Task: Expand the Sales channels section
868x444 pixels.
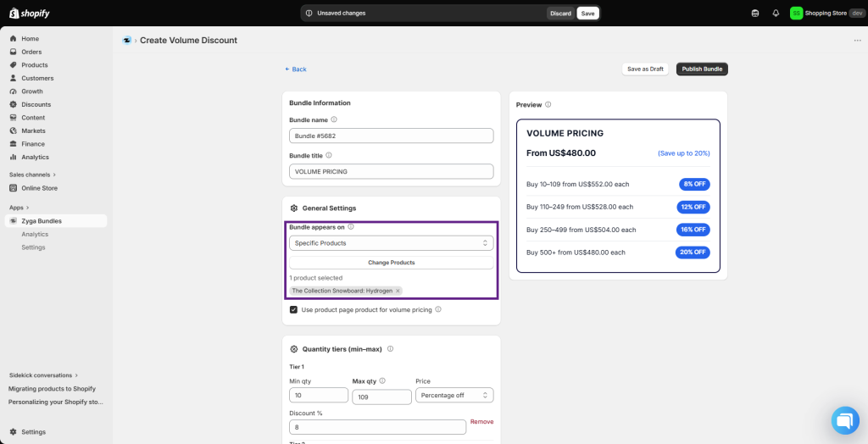Action: [x=33, y=175]
